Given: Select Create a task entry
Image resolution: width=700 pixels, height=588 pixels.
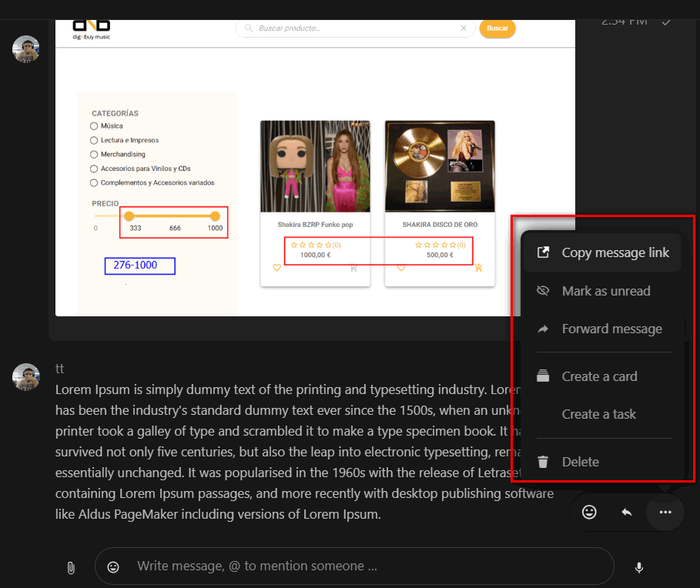Looking at the screenshot, I should point(601,414).
